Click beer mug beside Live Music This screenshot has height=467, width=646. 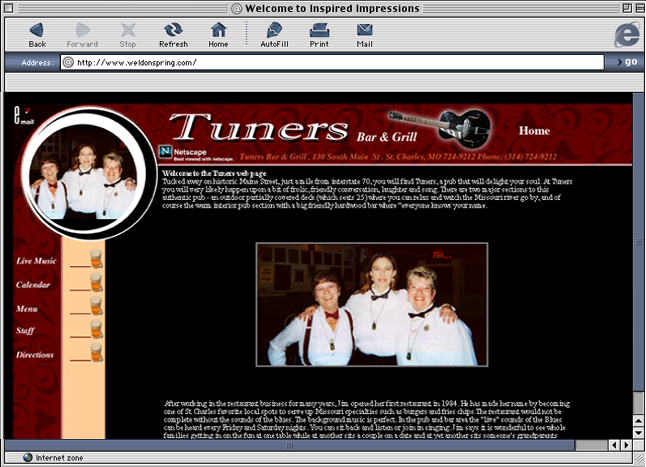[x=96, y=260]
